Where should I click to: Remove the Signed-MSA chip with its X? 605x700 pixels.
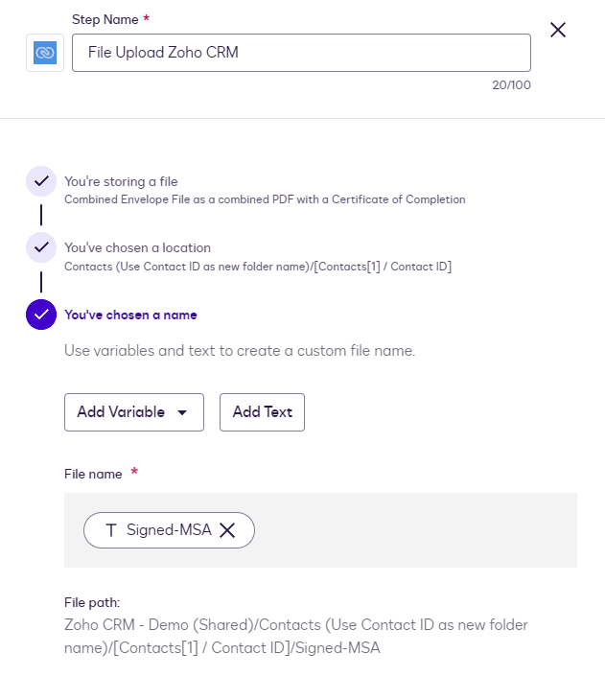(x=227, y=530)
